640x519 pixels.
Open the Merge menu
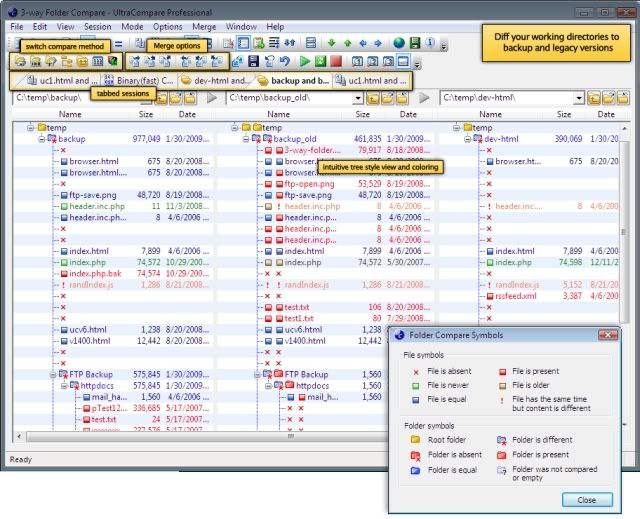pyautogui.click(x=204, y=26)
